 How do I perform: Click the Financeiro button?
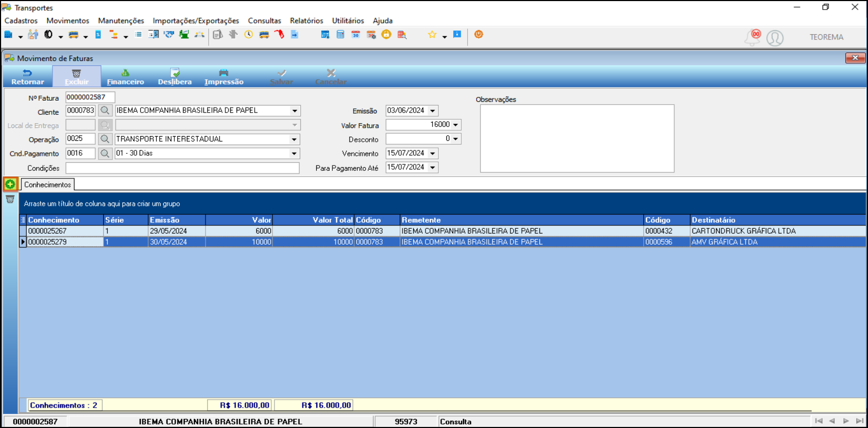125,77
